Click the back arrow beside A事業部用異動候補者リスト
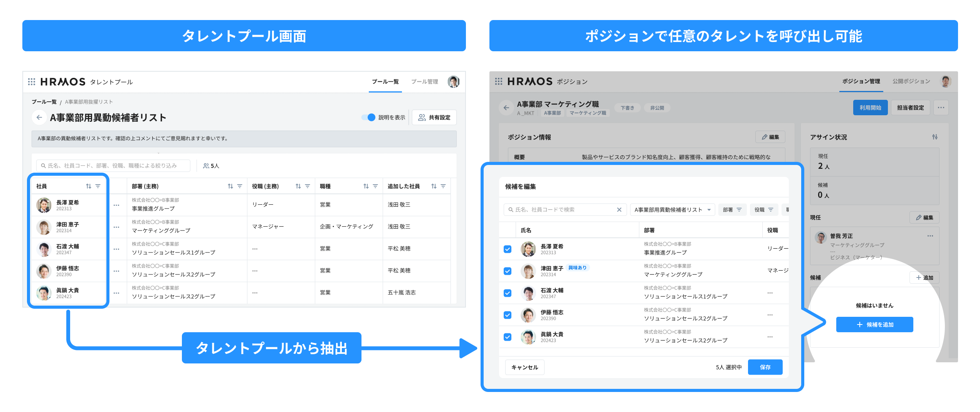The width and height of the screenshot is (980, 412). pos(39,118)
